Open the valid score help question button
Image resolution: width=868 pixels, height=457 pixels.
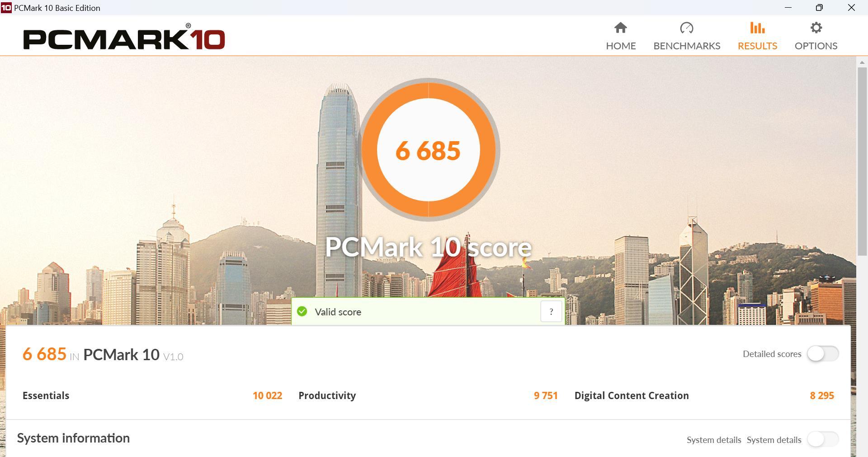[551, 311]
